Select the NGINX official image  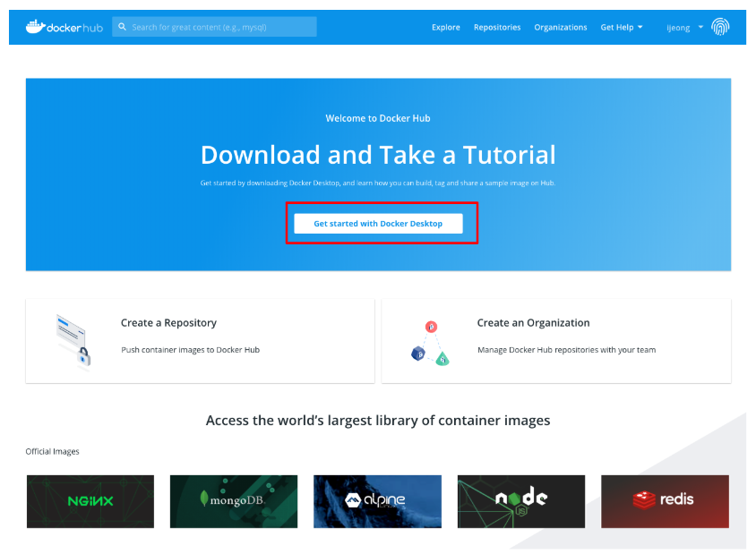click(x=90, y=501)
